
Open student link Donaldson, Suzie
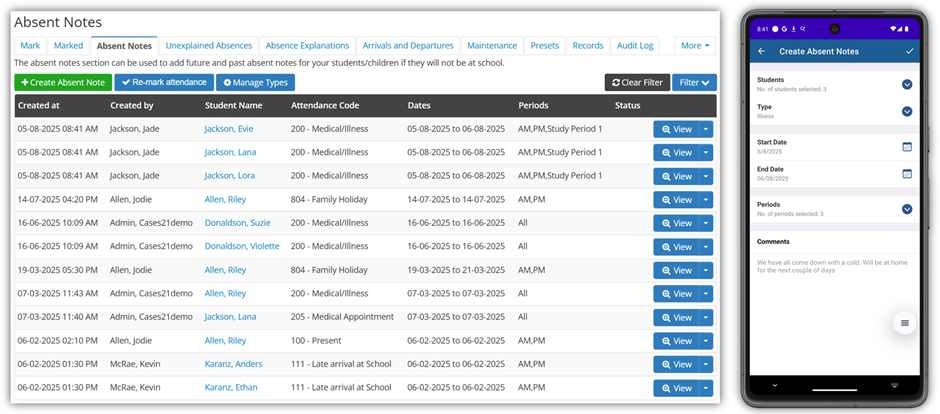click(x=237, y=223)
